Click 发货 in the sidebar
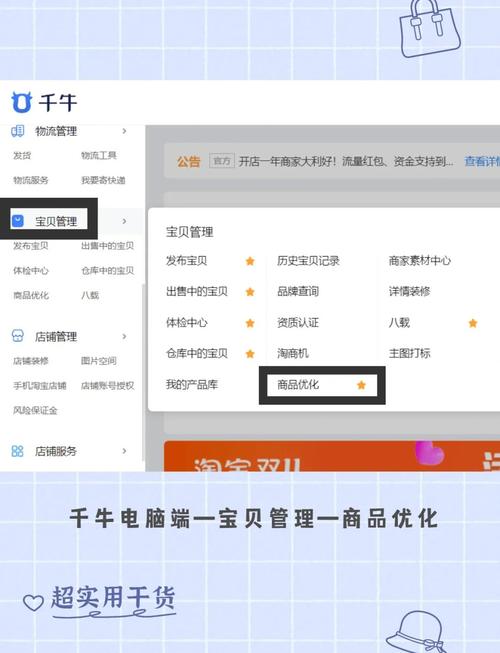 [22, 156]
